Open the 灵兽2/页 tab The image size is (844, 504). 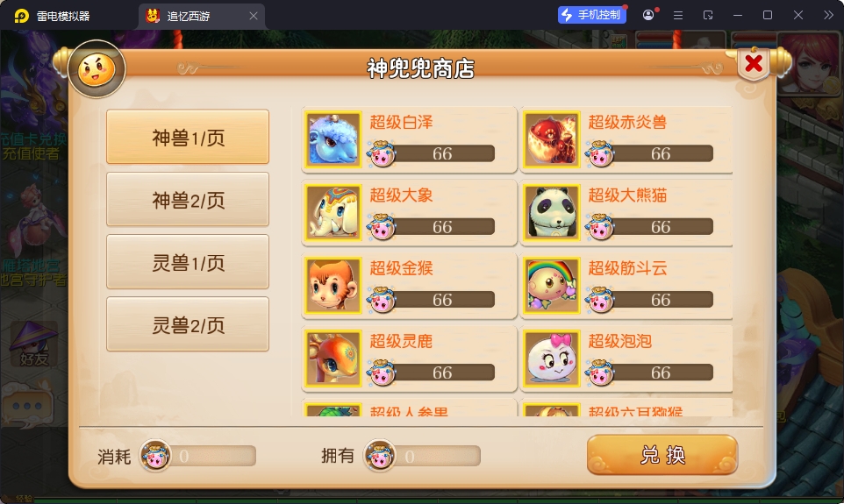188,324
